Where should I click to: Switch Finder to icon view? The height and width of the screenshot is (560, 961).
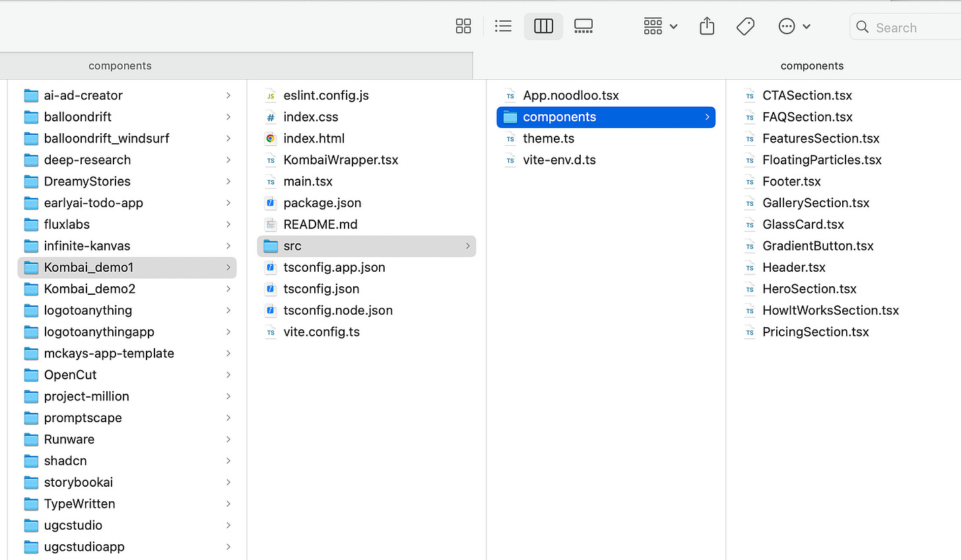click(x=463, y=26)
